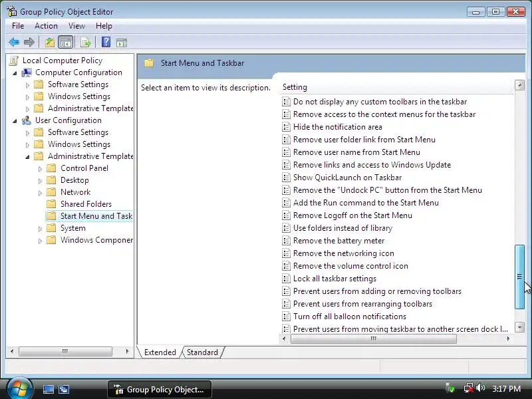Select "Remove user name from Start Menu"
Image resolution: width=532 pixels, height=399 pixels.
pyautogui.click(x=356, y=152)
